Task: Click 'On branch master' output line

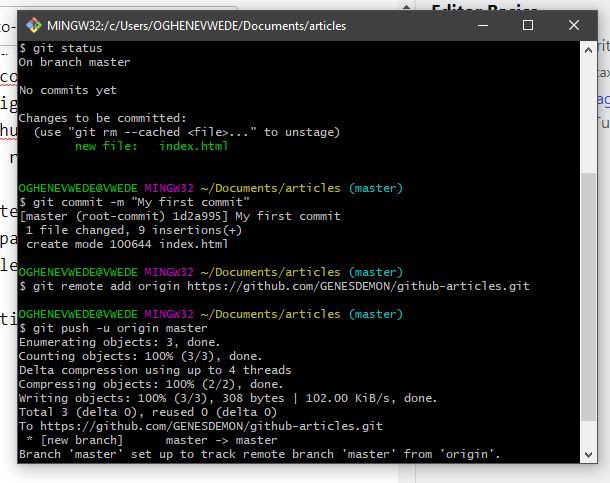Action: 75,62
